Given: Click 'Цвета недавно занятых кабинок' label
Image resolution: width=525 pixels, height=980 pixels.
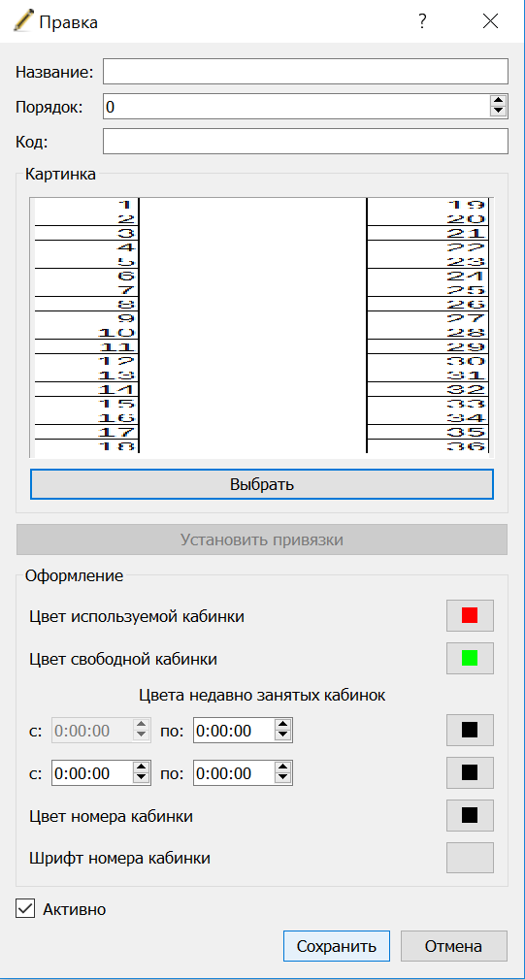Looking at the screenshot, I should pos(262,695).
